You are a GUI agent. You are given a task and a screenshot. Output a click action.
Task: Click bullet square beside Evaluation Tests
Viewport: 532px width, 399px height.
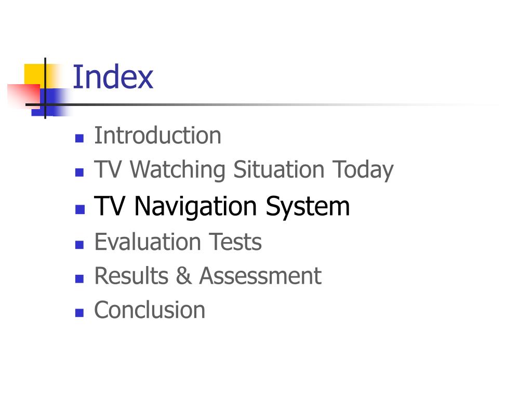[x=79, y=245]
